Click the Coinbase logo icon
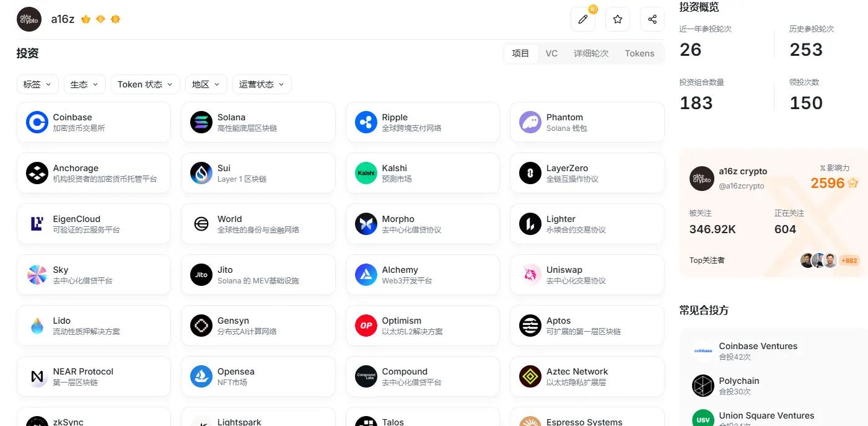 37,122
